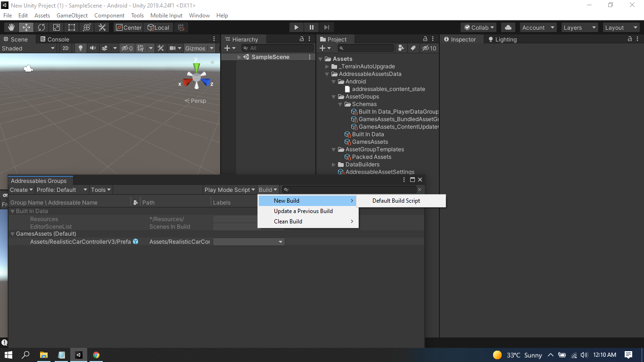Open Play Mode Script dropdown
This screenshot has height=362, width=644.
click(x=230, y=189)
